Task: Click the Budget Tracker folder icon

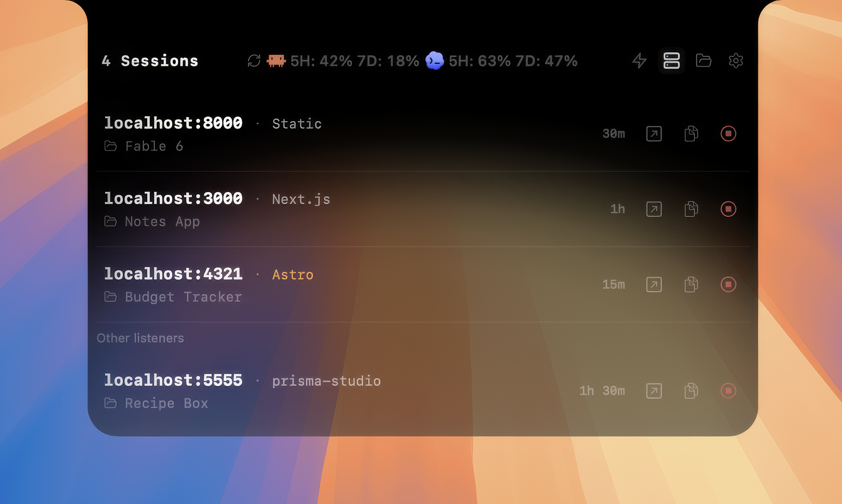Action: 110,297
